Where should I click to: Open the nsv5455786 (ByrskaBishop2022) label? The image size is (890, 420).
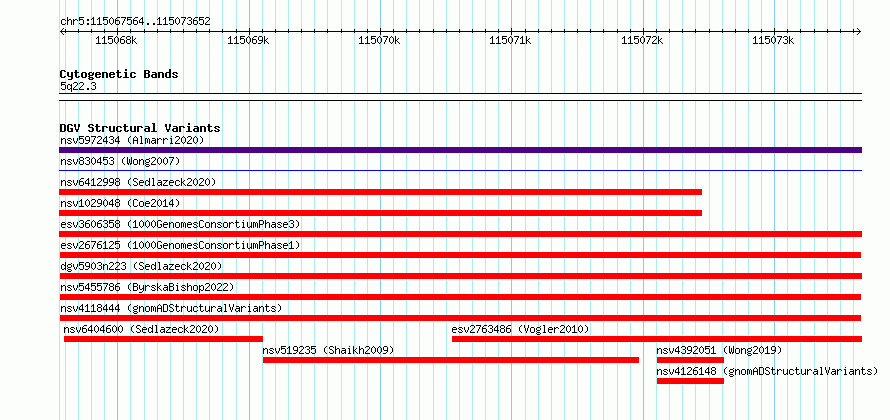[147, 287]
